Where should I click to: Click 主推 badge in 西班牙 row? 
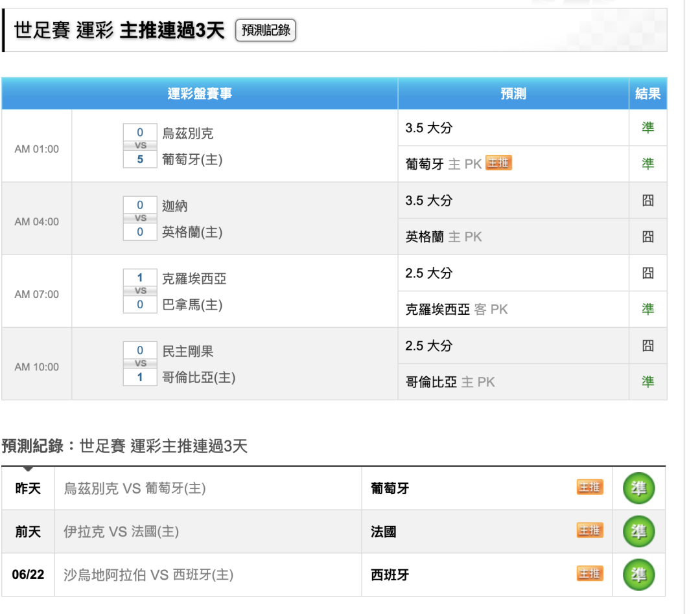[x=590, y=573]
